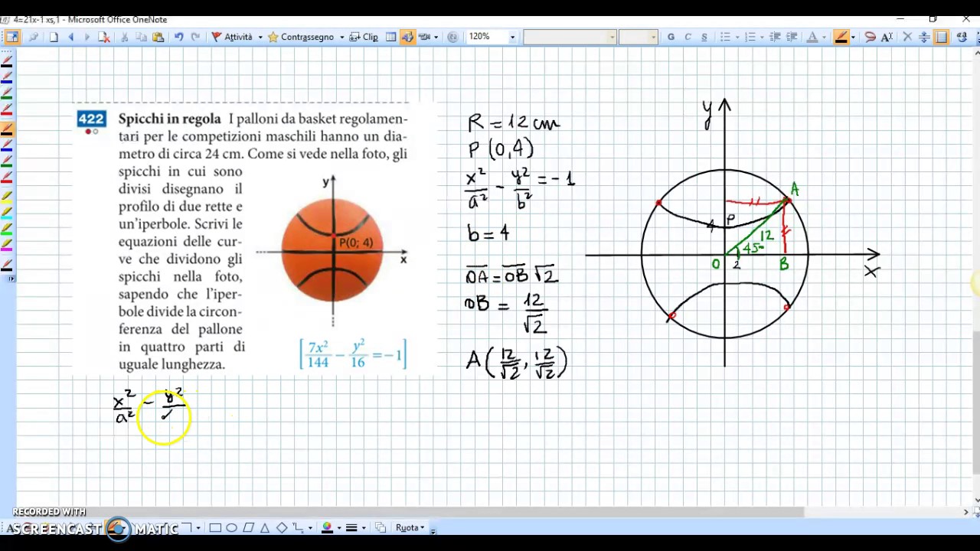
Task: Click insert extra writing space icon
Action: click(924, 37)
